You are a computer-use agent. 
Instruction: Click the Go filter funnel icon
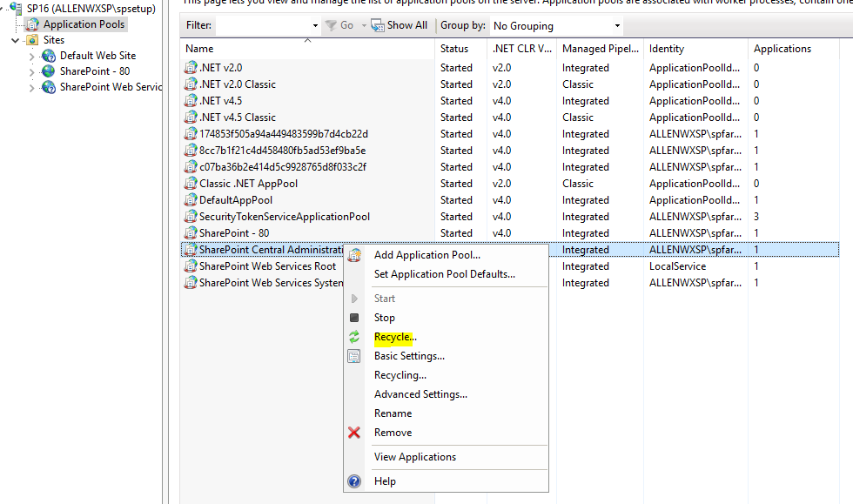[x=331, y=25]
